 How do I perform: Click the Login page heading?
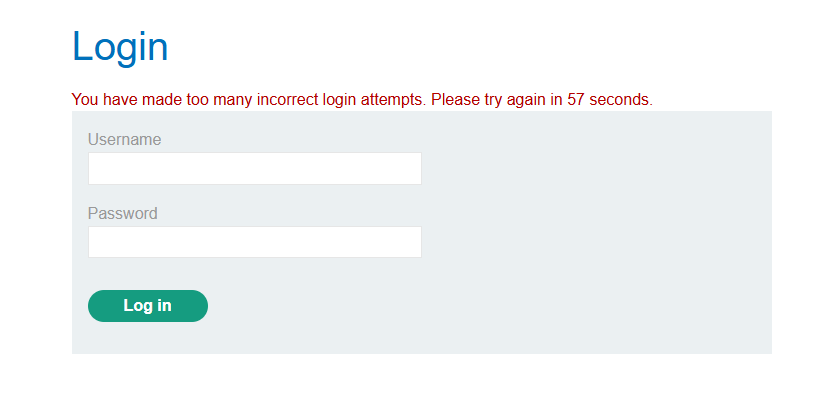[120, 47]
